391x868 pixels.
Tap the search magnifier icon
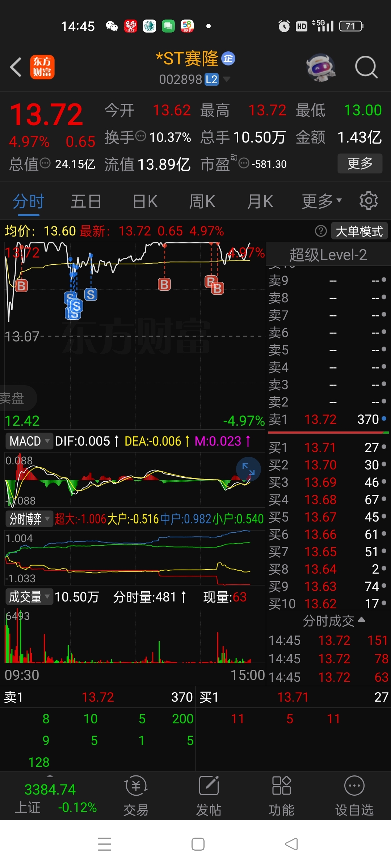click(366, 67)
